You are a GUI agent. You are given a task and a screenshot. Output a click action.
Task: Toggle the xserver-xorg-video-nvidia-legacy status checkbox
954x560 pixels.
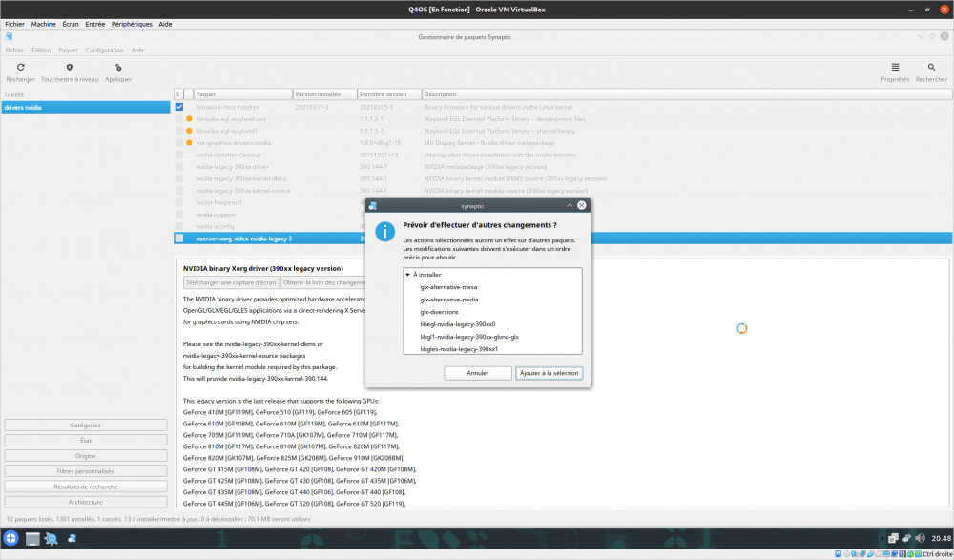179,238
